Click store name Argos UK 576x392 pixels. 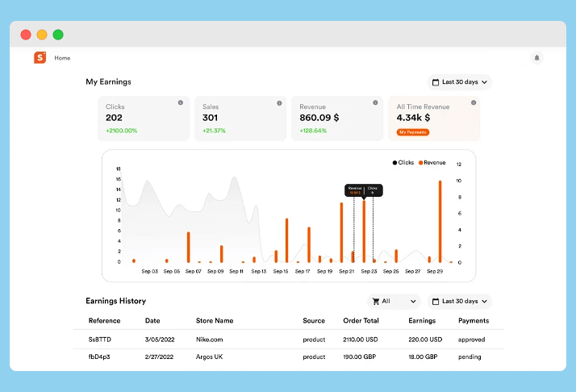click(x=210, y=357)
